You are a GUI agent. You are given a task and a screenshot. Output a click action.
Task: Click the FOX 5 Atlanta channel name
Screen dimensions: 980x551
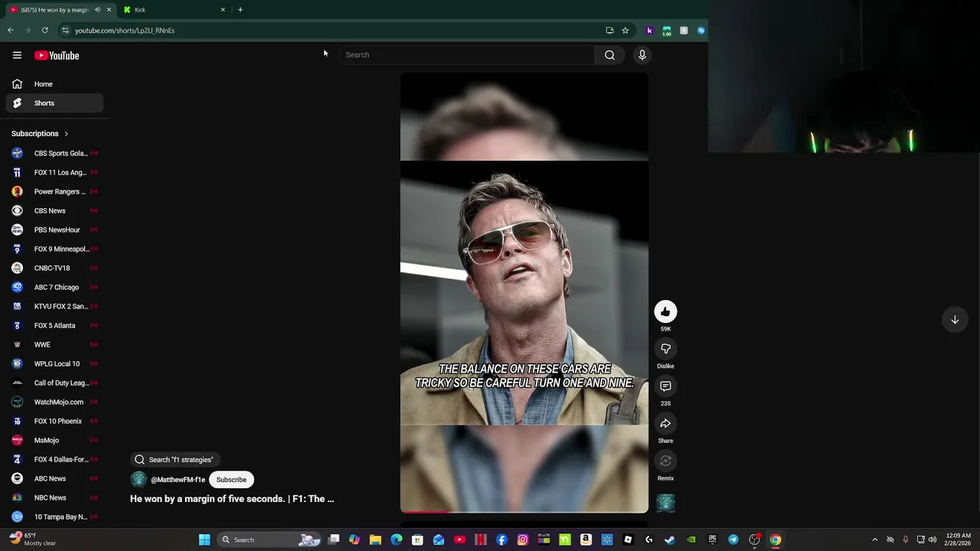tap(54, 325)
